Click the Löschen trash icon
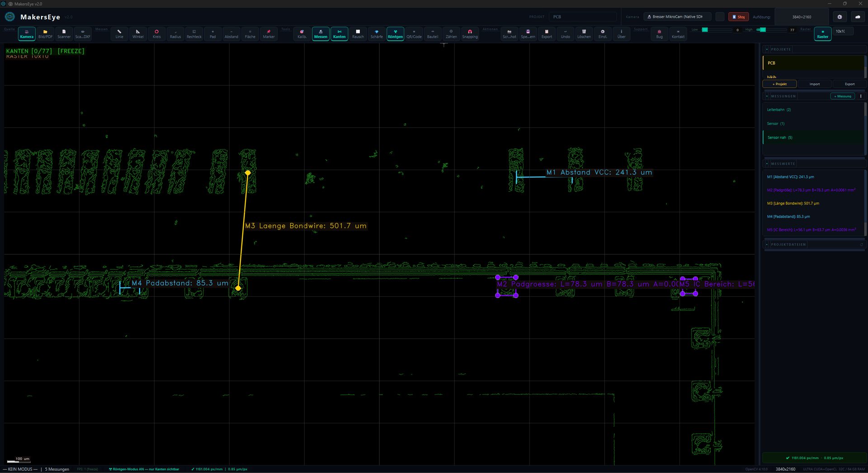This screenshot has height=473, width=868. (x=584, y=34)
